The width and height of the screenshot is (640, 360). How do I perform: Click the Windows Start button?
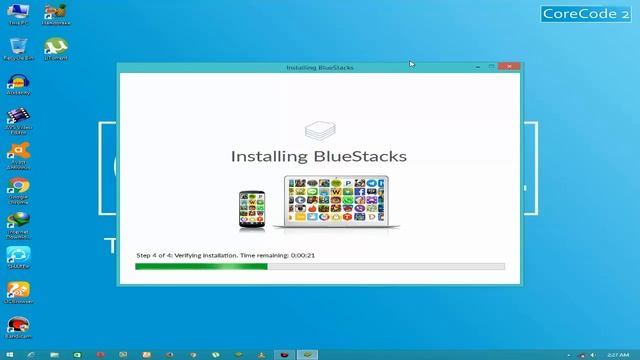[x=9, y=355]
